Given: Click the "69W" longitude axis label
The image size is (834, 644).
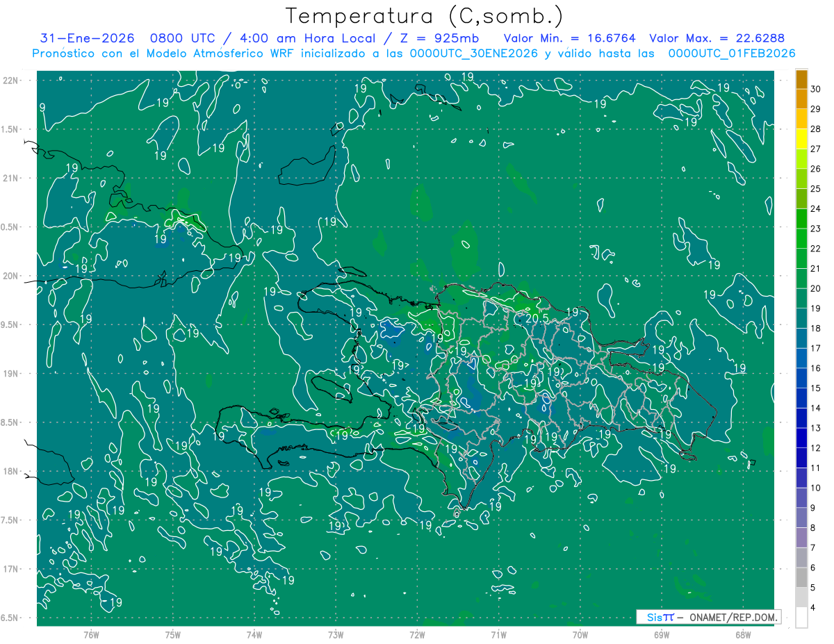Looking at the screenshot, I should click(x=662, y=635).
